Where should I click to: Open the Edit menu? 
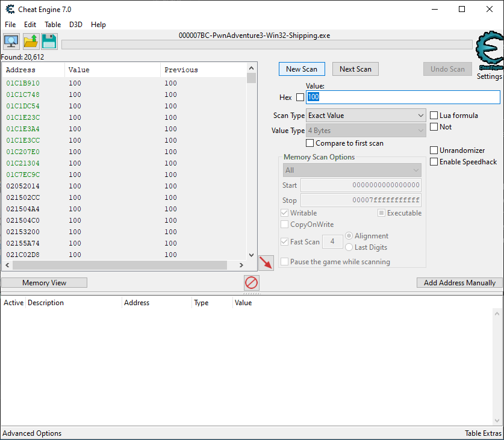30,25
